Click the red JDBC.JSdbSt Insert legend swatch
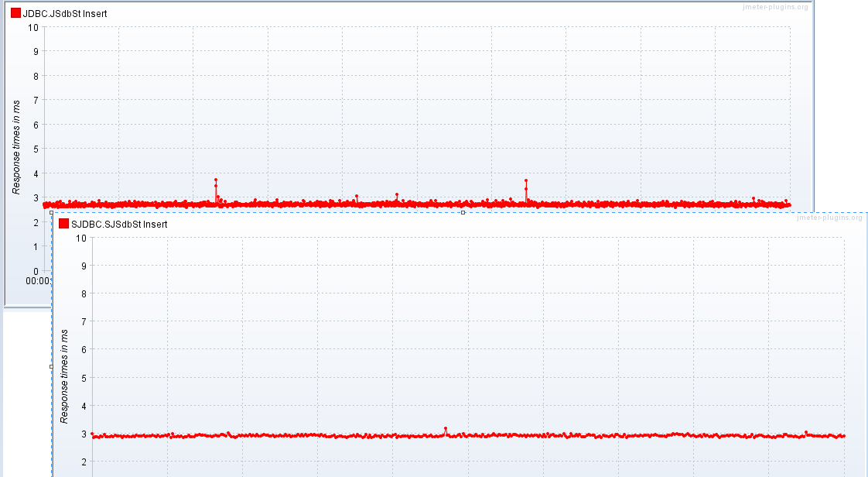 coord(15,13)
